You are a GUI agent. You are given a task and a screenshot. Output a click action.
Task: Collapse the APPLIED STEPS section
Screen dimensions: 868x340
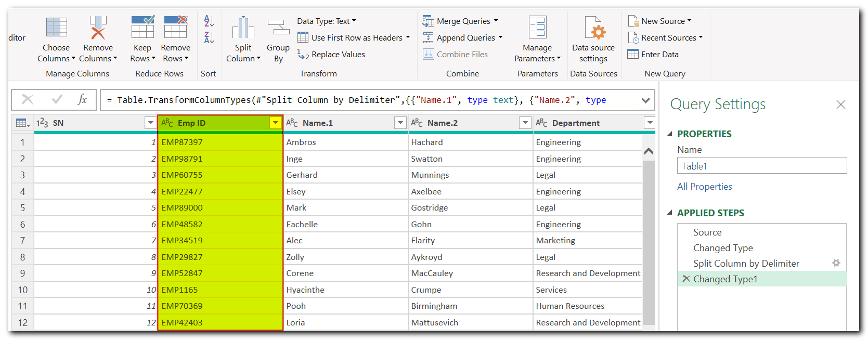(670, 213)
